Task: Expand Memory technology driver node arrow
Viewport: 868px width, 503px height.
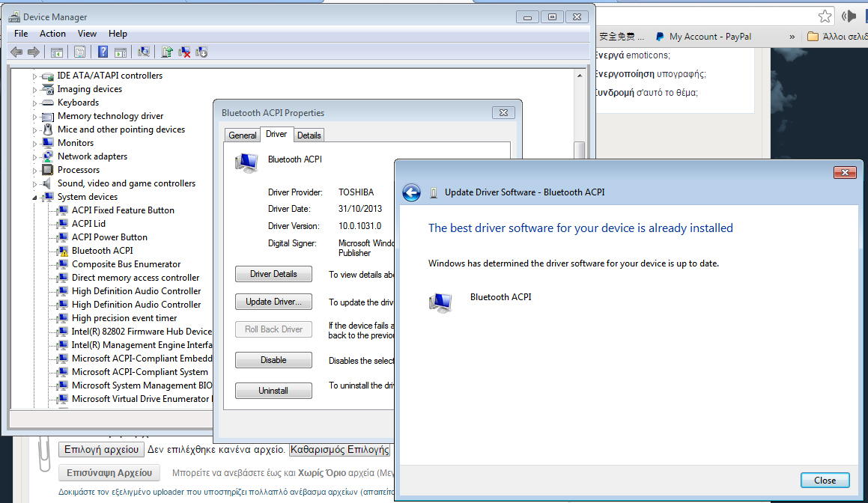Action: pos(34,117)
